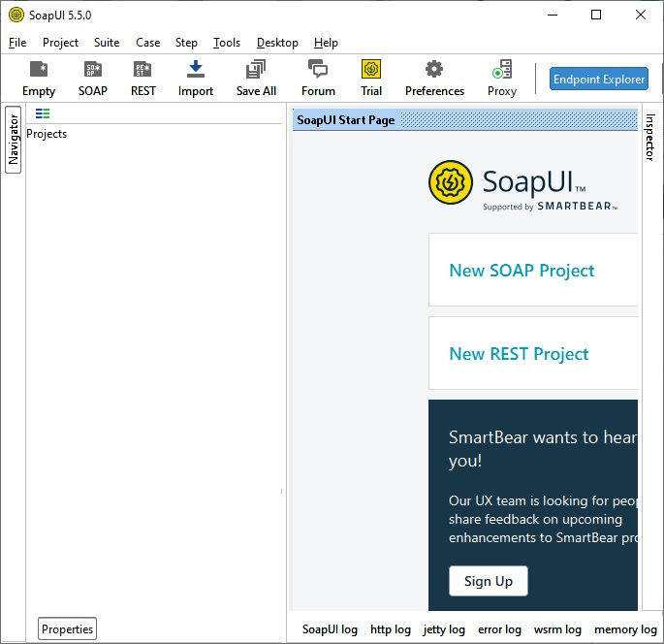Open the error log tab
This screenshot has height=644, width=664.
click(499, 629)
